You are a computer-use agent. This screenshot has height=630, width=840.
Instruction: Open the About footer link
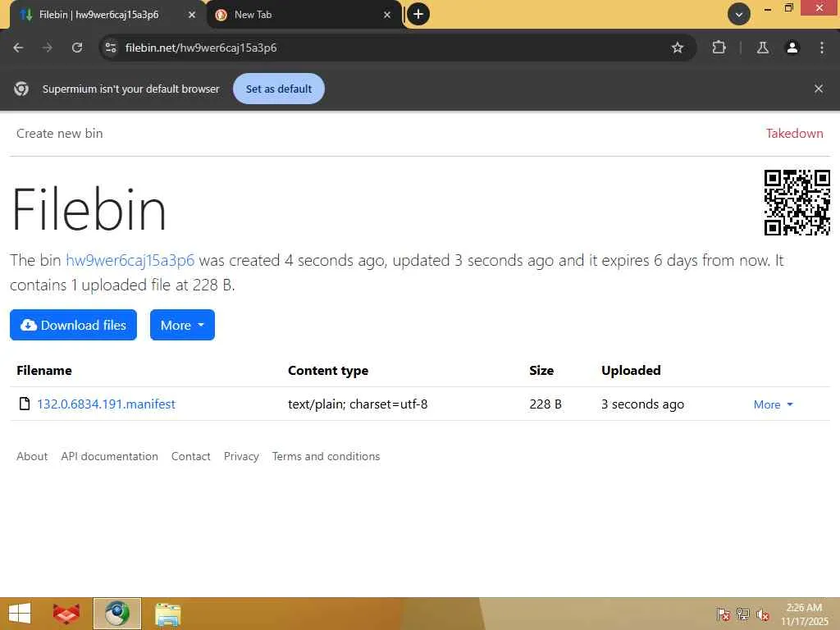pyautogui.click(x=32, y=456)
